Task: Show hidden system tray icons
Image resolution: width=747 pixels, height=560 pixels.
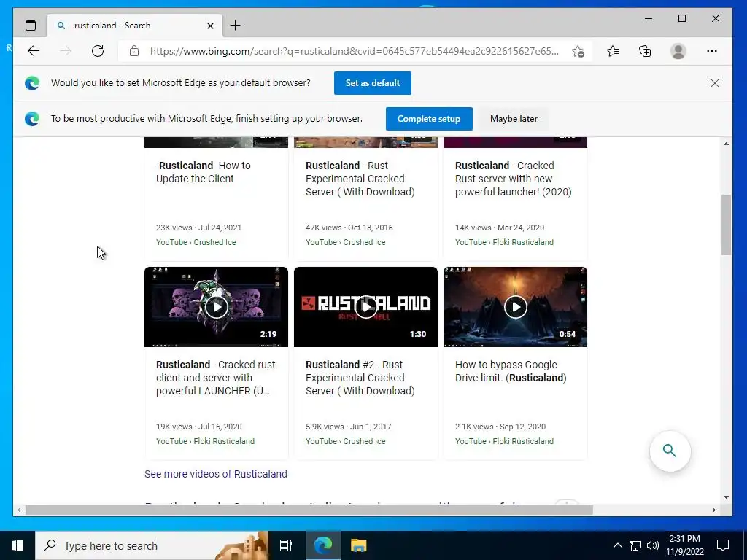Action: (x=617, y=545)
